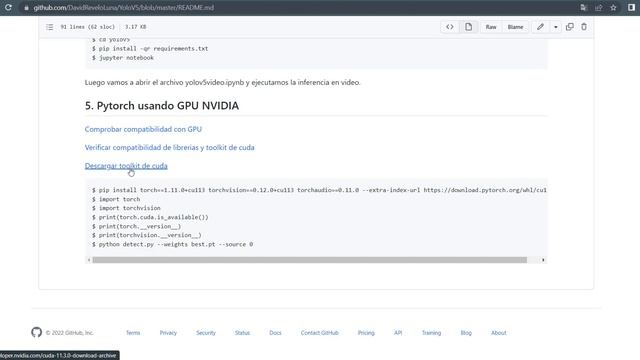Open the translate page icon
640x360 pixels.
(x=583, y=8)
